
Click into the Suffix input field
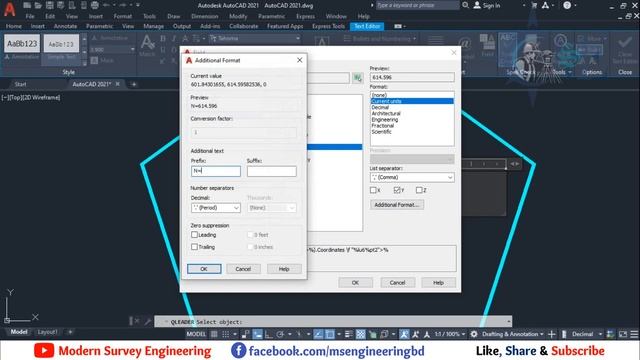(271, 171)
